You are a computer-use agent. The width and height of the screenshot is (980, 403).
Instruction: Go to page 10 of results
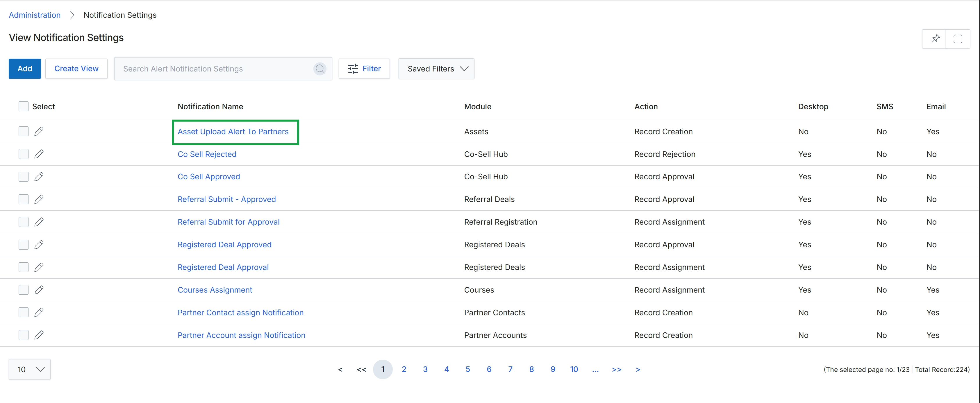click(574, 370)
